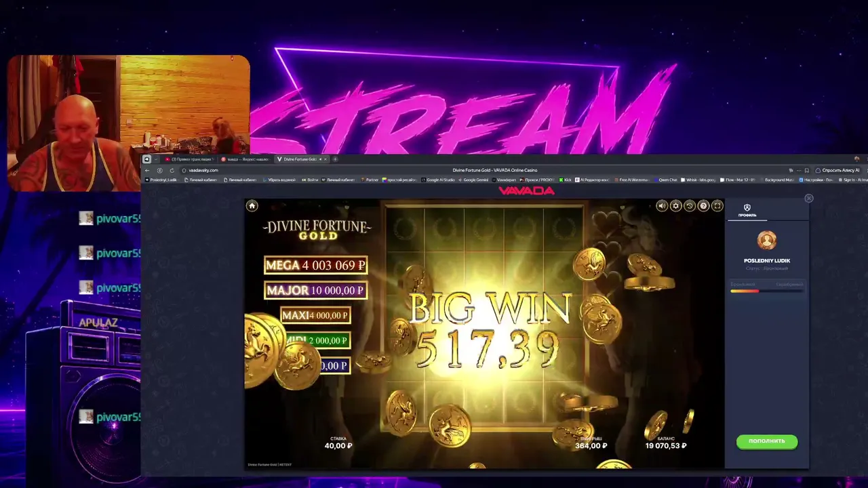
Task: Reload the page with the refresh icon
Action: 172,170
